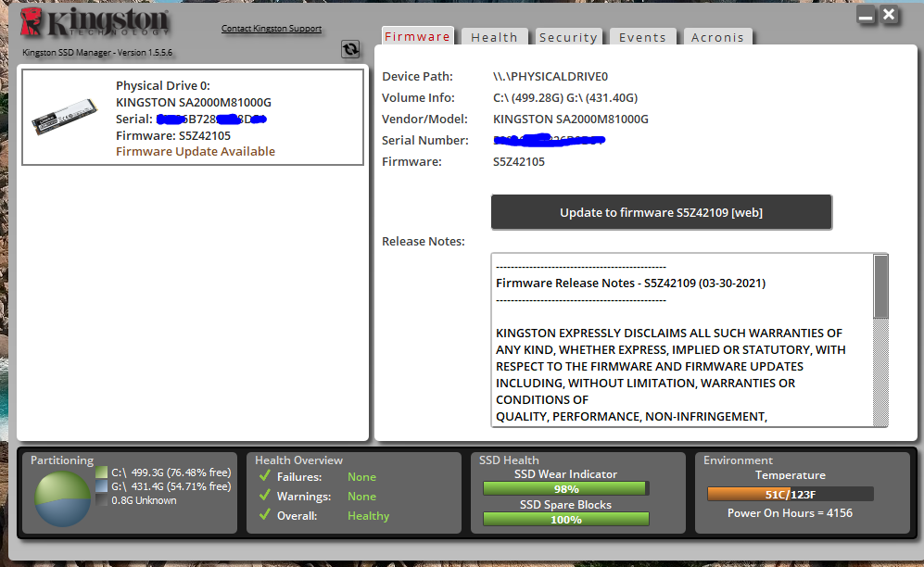Click the firmware value S5Z42105 in details
Screen dimensions: 924x567
(x=519, y=161)
